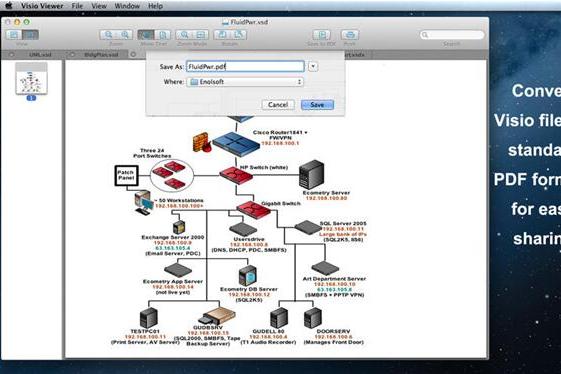
Task: Switch to the BldgPlan.vsd tab
Action: [101, 55]
